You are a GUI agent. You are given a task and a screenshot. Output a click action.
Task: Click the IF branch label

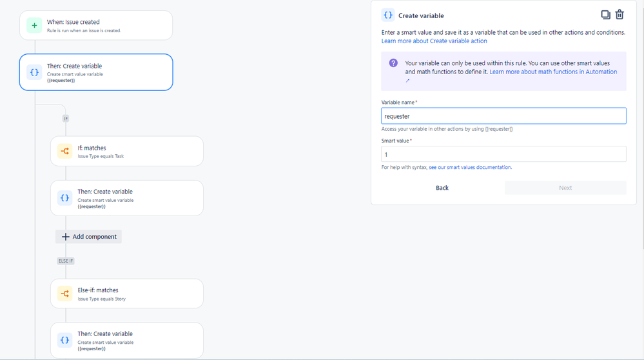click(x=66, y=118)
